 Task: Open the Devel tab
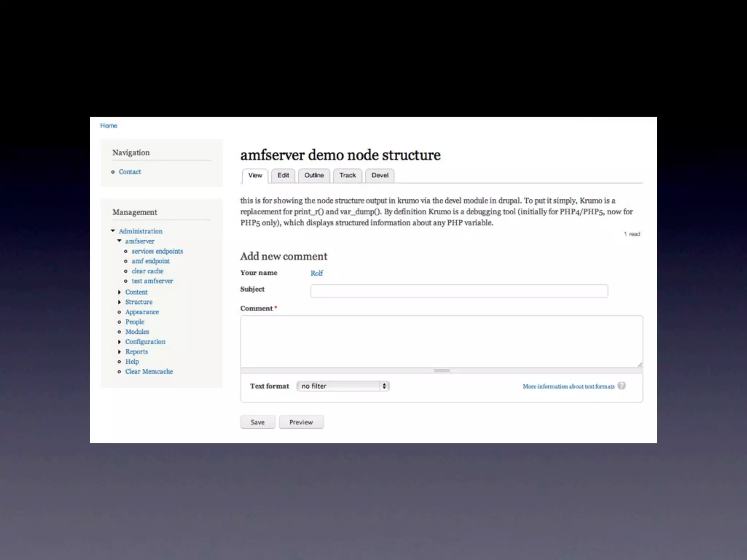pyautogui.click(x=380, y=175)
